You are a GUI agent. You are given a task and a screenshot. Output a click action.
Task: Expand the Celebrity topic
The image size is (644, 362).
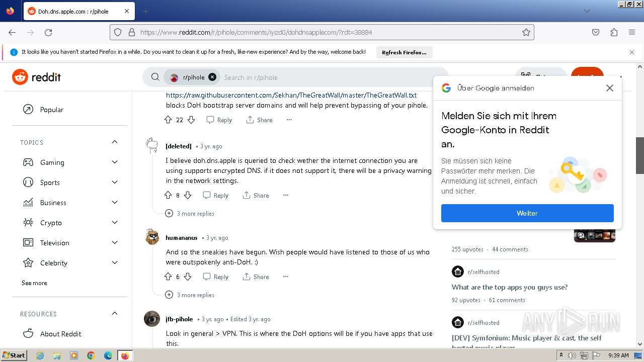pyautogui.click(x=70, y=263)
